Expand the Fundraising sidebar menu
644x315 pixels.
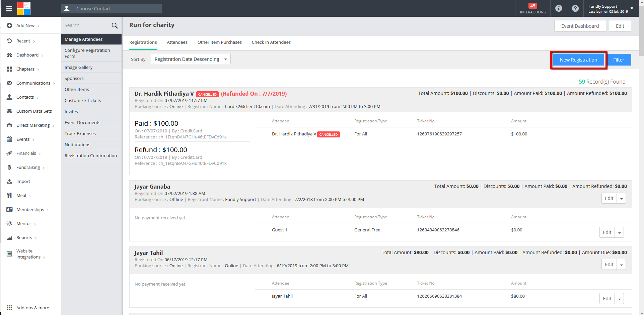(x=44, y=168)
